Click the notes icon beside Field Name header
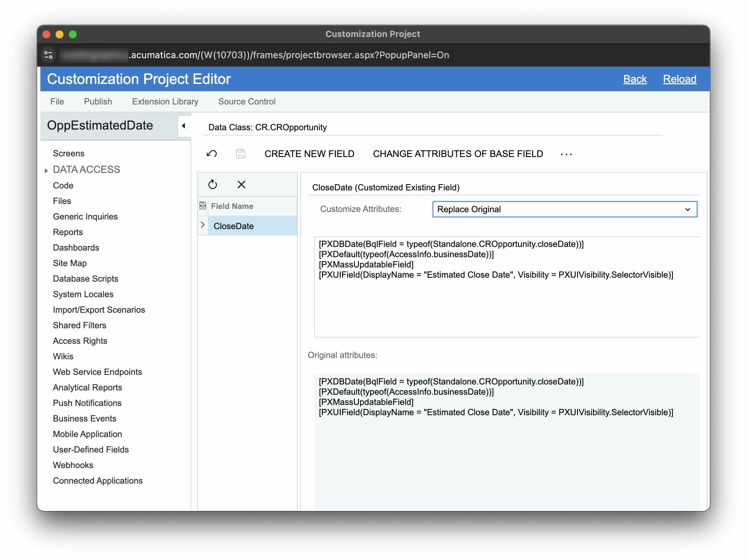This screenshot has width=747, height=560. (202, 206)
